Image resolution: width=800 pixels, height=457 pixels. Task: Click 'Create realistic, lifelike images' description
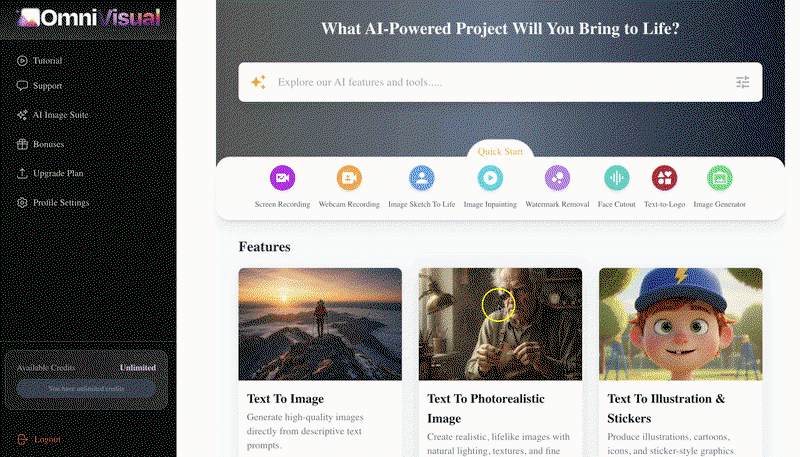tap(498, 444)
